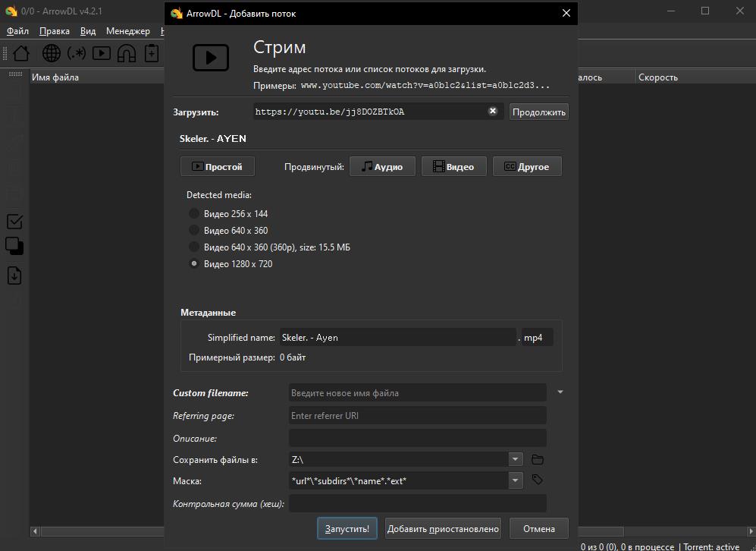
Task: Click the download file icon in left sidebar
Action: click(x=14, y=275)
